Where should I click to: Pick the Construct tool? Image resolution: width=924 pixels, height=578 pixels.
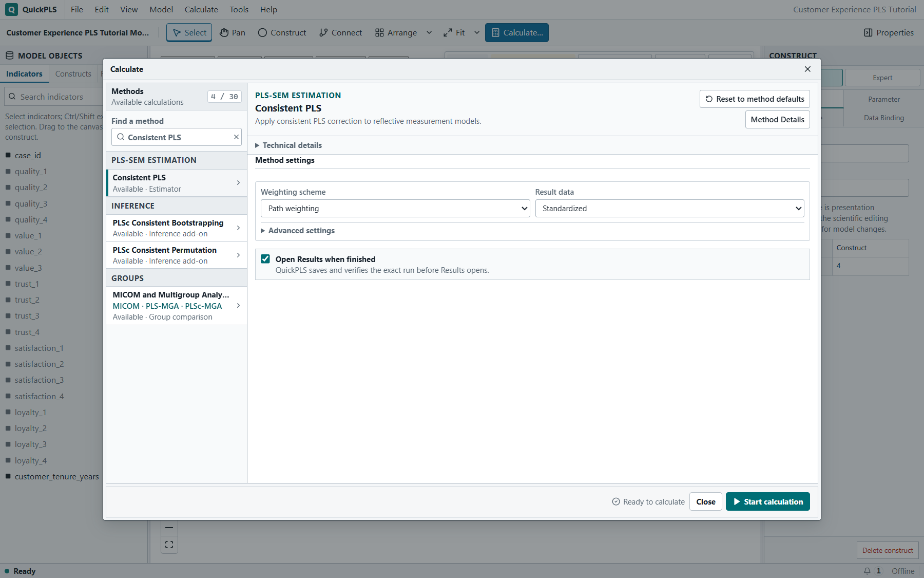coord(282,32)
